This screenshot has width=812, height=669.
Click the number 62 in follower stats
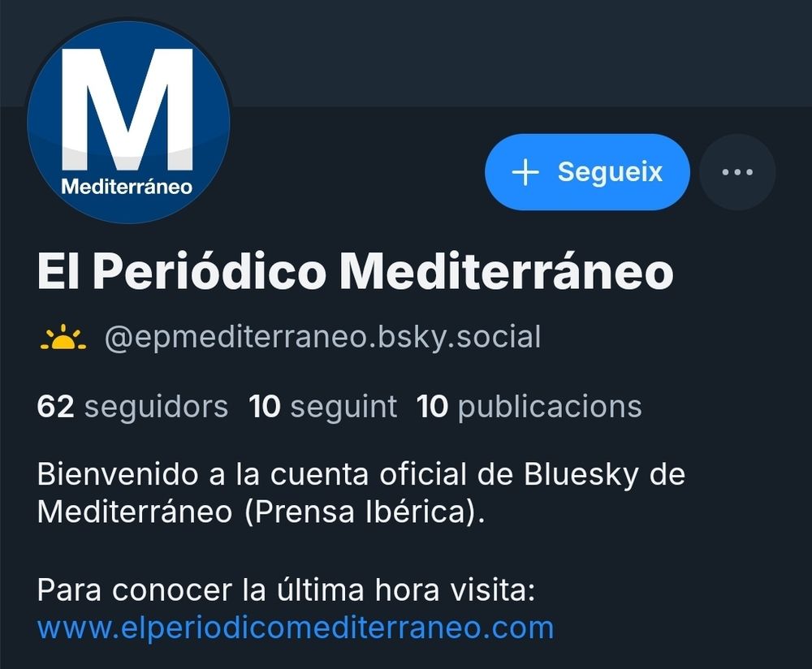click(55, 407)
